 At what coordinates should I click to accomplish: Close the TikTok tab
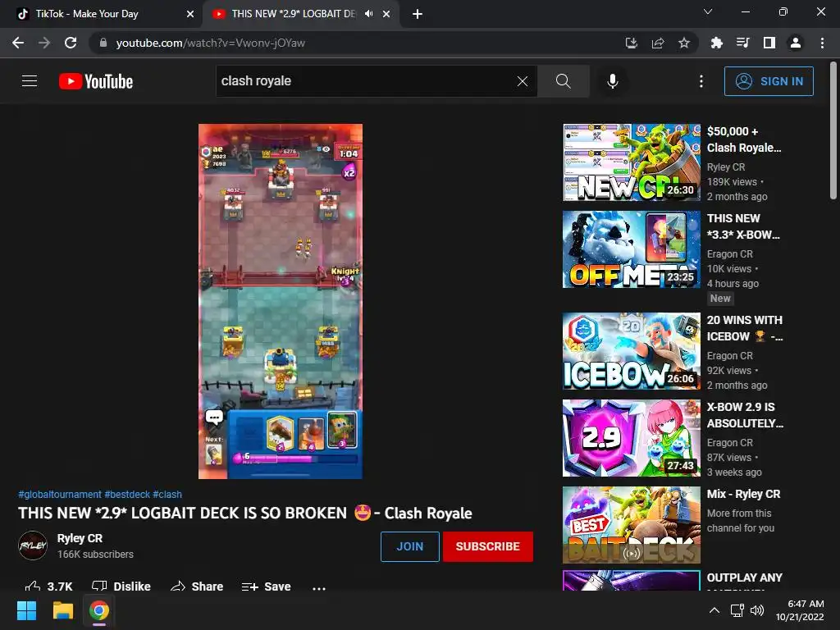click(x=190, y=14)
